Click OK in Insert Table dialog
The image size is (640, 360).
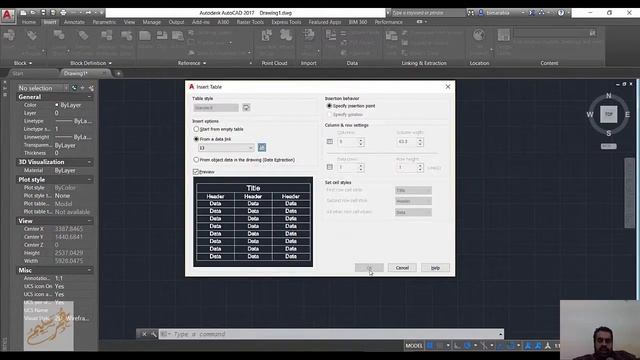369,268
